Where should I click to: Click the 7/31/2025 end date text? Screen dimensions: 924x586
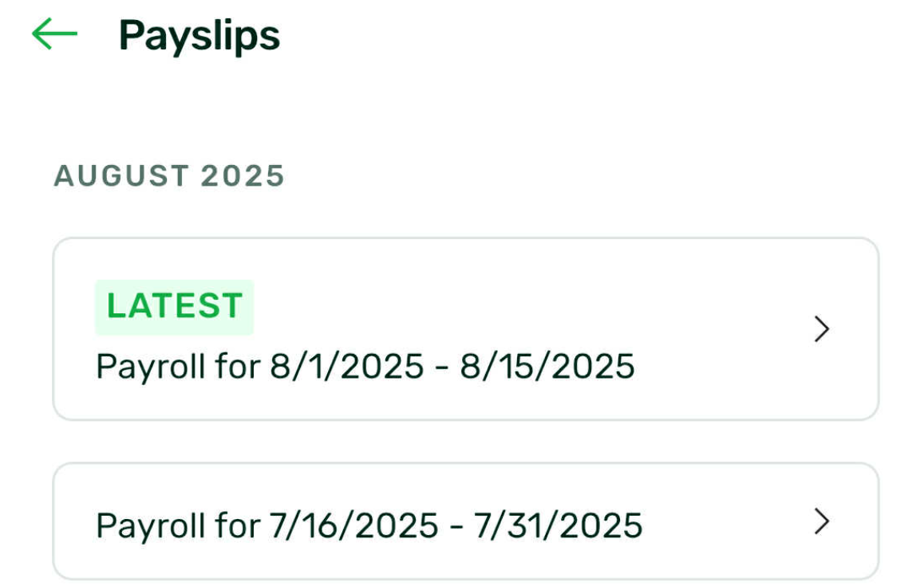click(x=558, y=525)
